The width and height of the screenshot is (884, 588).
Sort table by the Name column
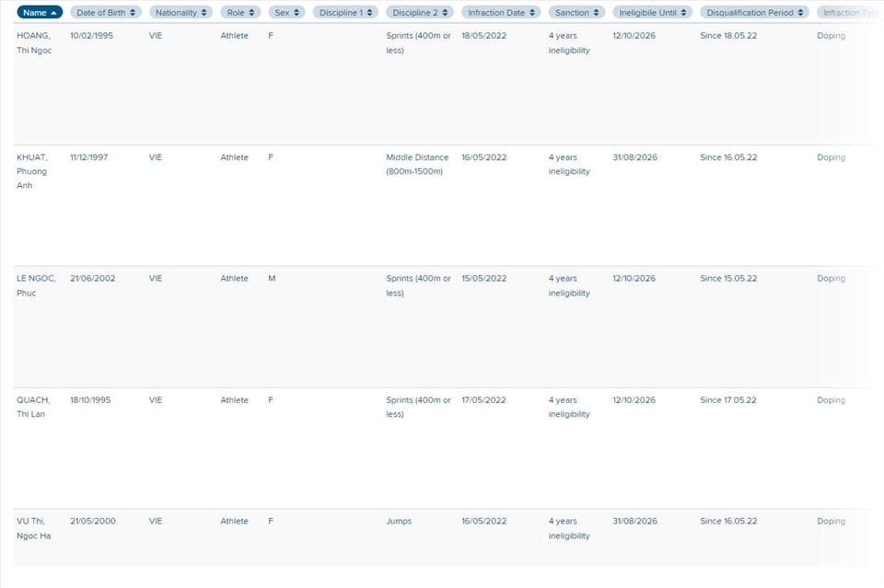pyautogui.click(x=34, y=13)
